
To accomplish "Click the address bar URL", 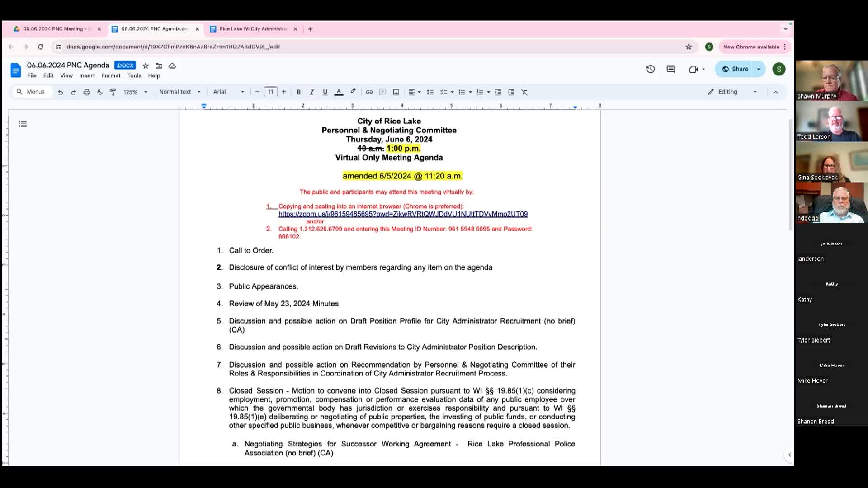I will pos(173,47).
